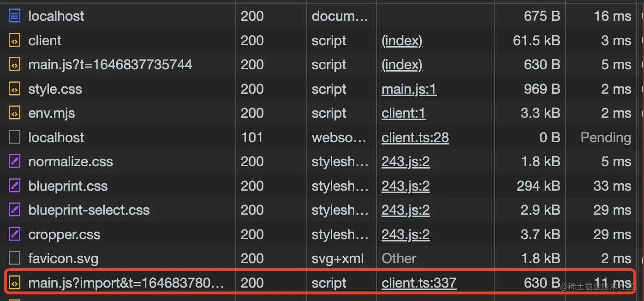Select the style.css request name

pos(55,89)
